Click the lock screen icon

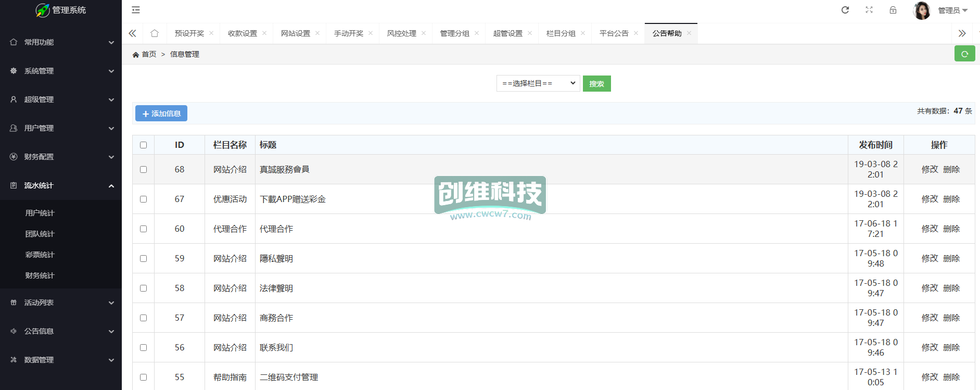pos(893,10)
